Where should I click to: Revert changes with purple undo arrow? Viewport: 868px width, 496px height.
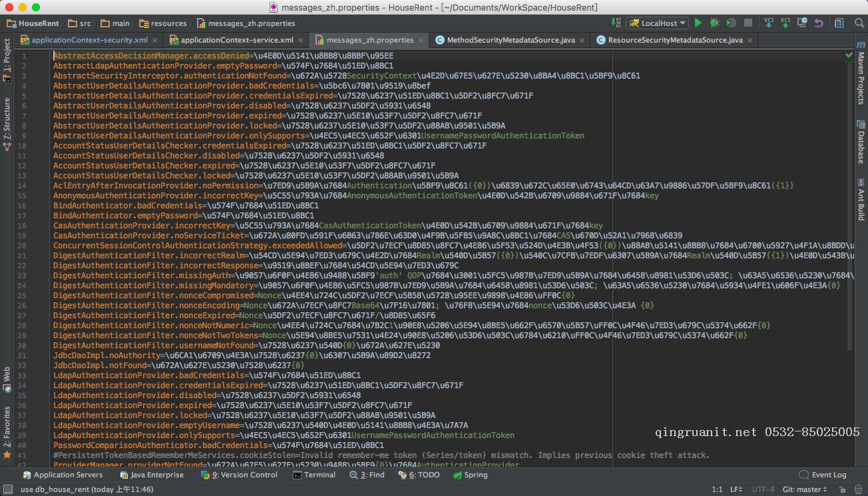(x=819, y=23)
